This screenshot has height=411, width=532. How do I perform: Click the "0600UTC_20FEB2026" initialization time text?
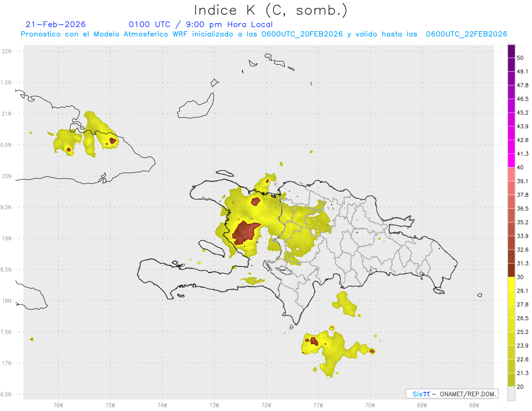pos(302,34)
